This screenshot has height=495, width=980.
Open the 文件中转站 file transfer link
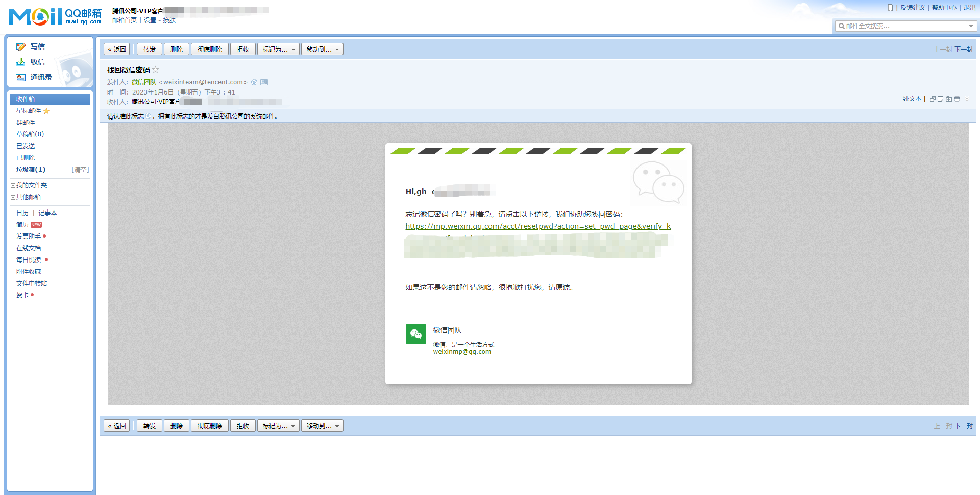(32, 284)
